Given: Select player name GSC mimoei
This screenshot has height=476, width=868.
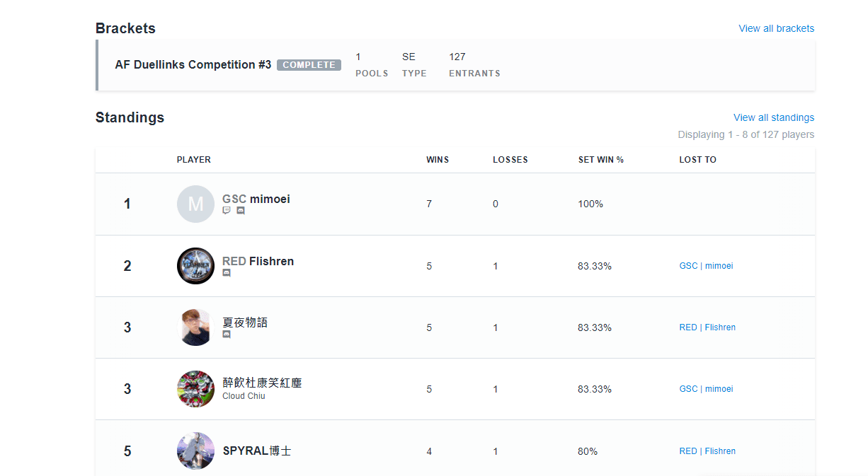Looking at the screenshot, I should pos(256,199).
